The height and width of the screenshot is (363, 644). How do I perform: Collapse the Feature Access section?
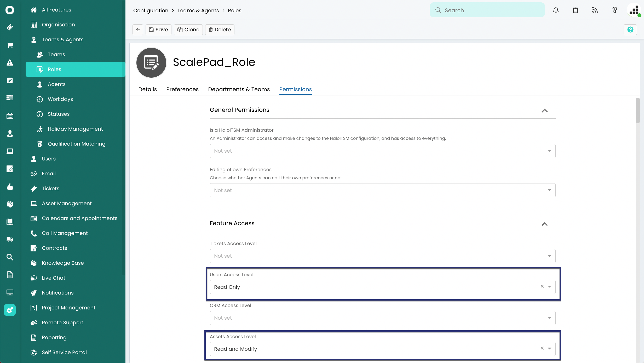coord(544,224)
